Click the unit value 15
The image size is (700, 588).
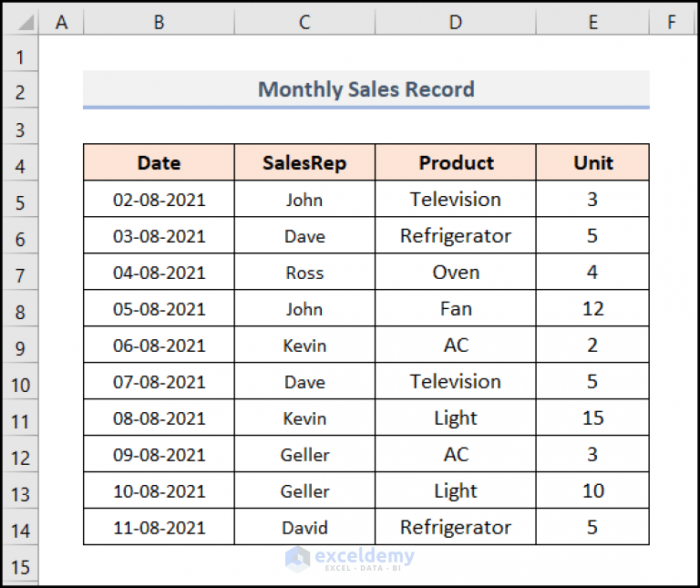click(x=592, y=418)
